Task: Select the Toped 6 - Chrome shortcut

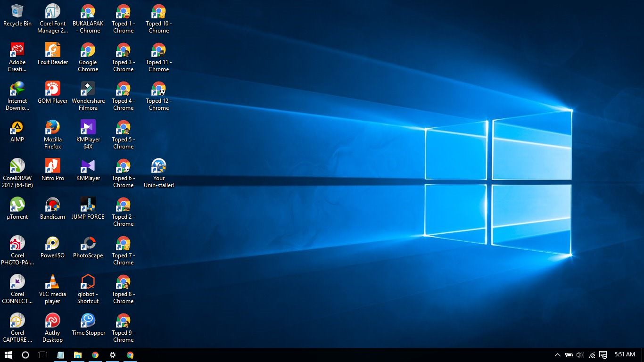Action: 123,173
